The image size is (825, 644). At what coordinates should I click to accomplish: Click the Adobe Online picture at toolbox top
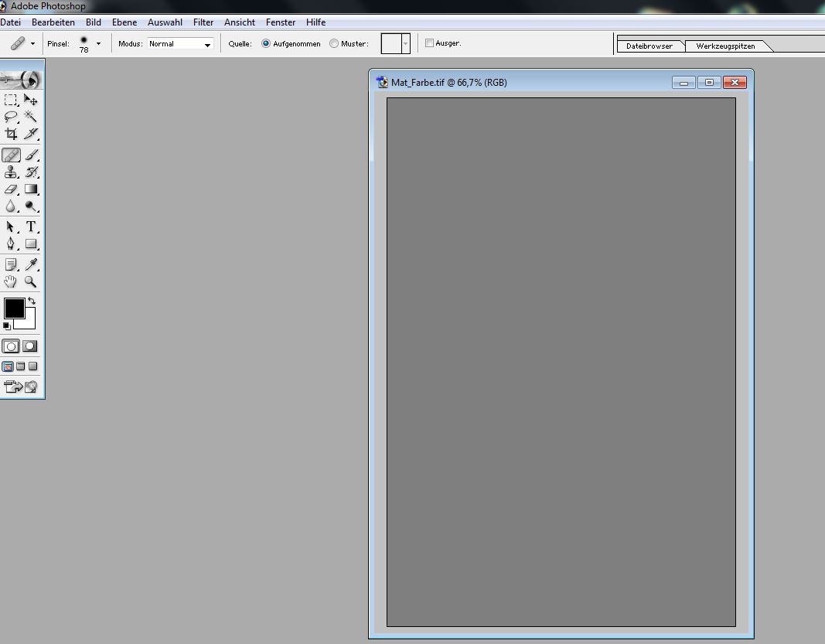click(22, 79)
